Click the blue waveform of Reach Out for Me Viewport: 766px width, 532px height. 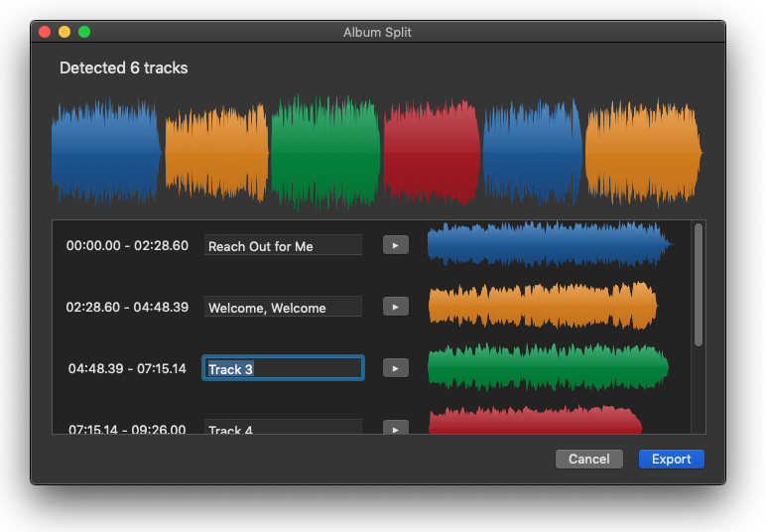tap(550, 244)
